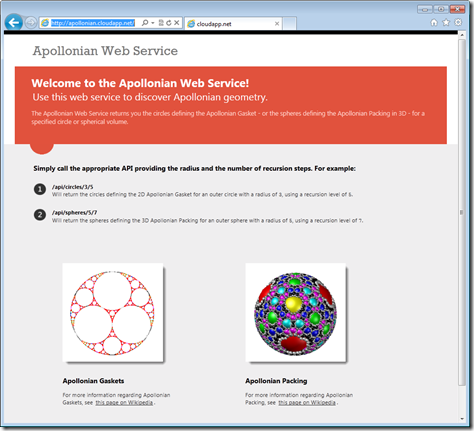Click the Apollonian Packing caption heading
Viewport: 474px width, 431px height.
point(276,381)
